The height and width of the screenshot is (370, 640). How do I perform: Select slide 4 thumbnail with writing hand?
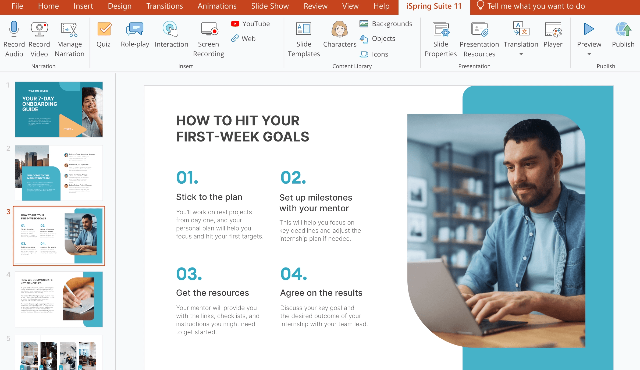point(59,299)
